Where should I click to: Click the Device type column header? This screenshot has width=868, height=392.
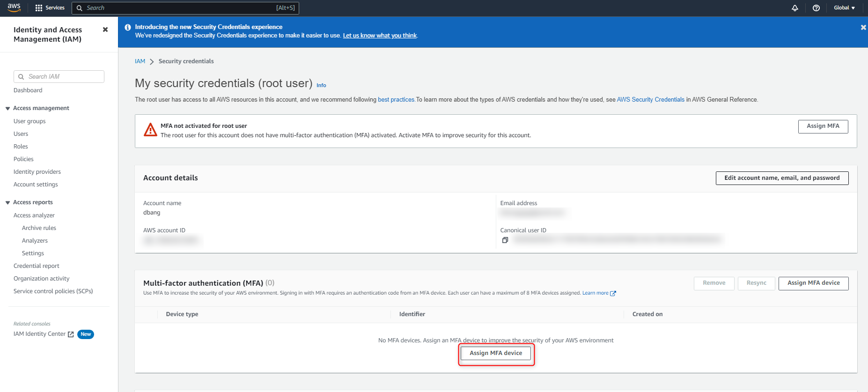pos(182,314)
